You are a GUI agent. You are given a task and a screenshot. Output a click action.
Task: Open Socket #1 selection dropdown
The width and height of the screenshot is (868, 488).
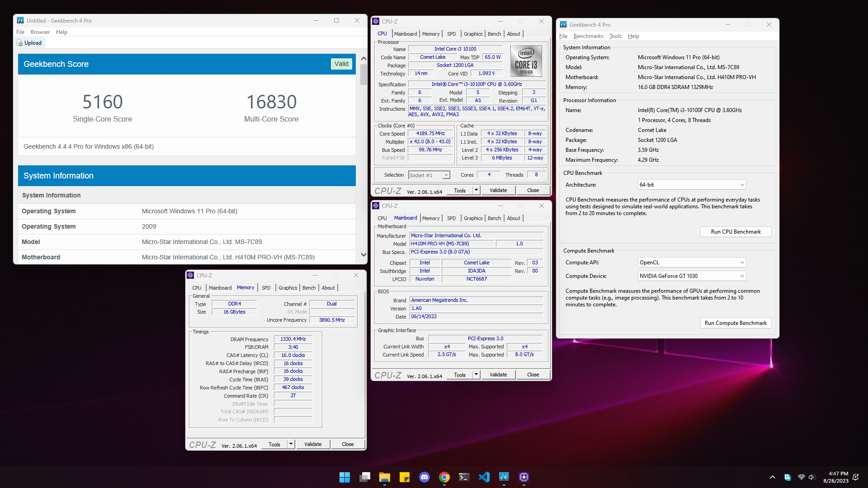(429, 175)
